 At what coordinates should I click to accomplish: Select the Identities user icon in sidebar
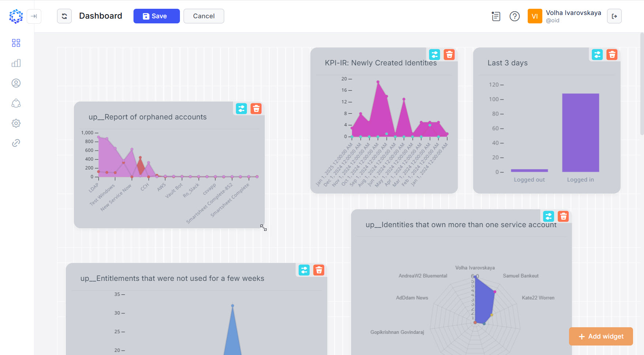click(16, 83)
